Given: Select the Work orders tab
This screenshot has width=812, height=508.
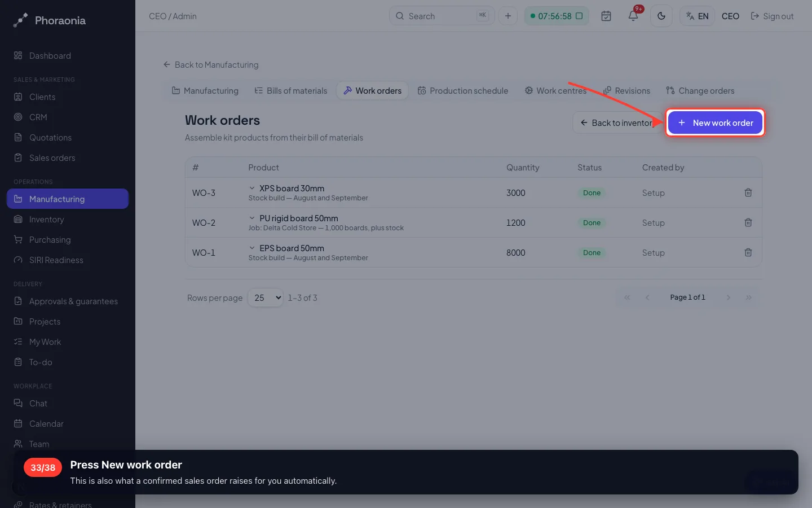Looking at the screenshot, I should pyautogui.click(x=372, y=90).
